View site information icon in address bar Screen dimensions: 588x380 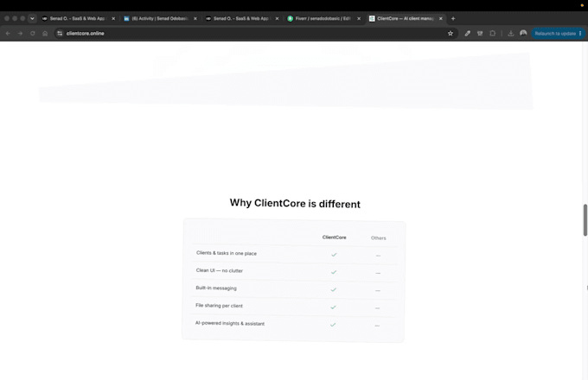pyautogui.click(x=60, y=34)
